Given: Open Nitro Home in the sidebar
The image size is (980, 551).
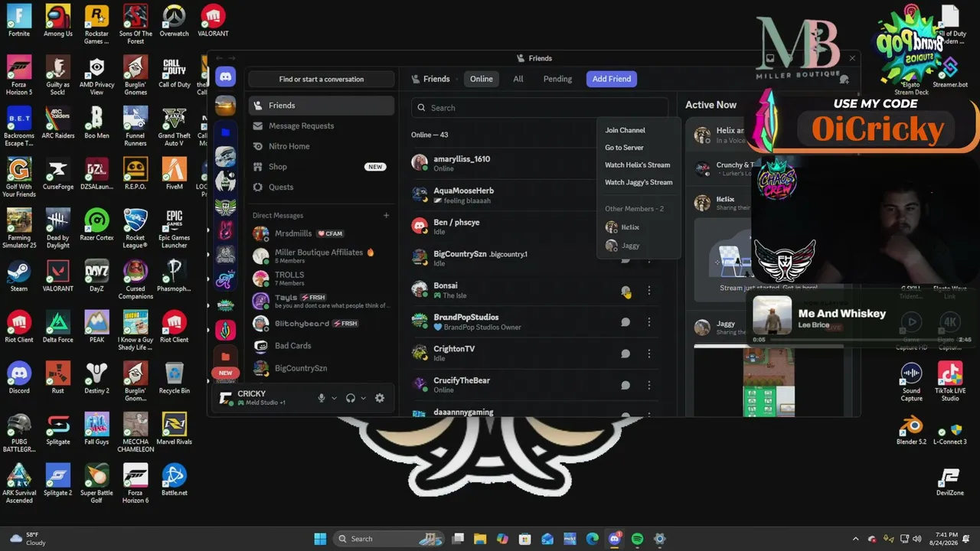Looking at the screenshot, I should coord(322,146).
